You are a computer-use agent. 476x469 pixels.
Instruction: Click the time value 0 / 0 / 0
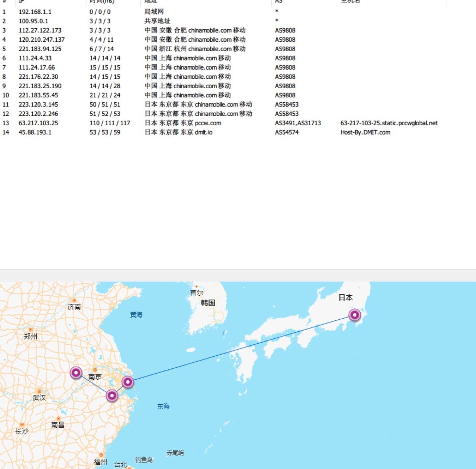(100, 12)
